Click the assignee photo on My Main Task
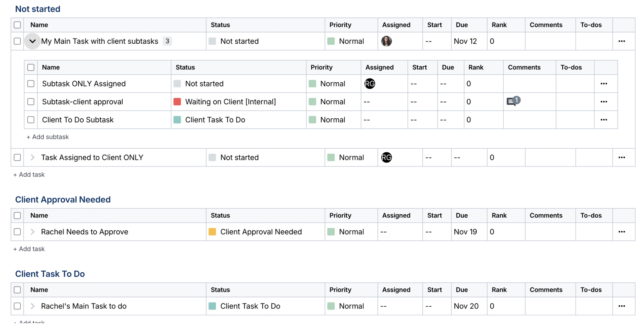 pyautogui.click(x=386, y=41)
